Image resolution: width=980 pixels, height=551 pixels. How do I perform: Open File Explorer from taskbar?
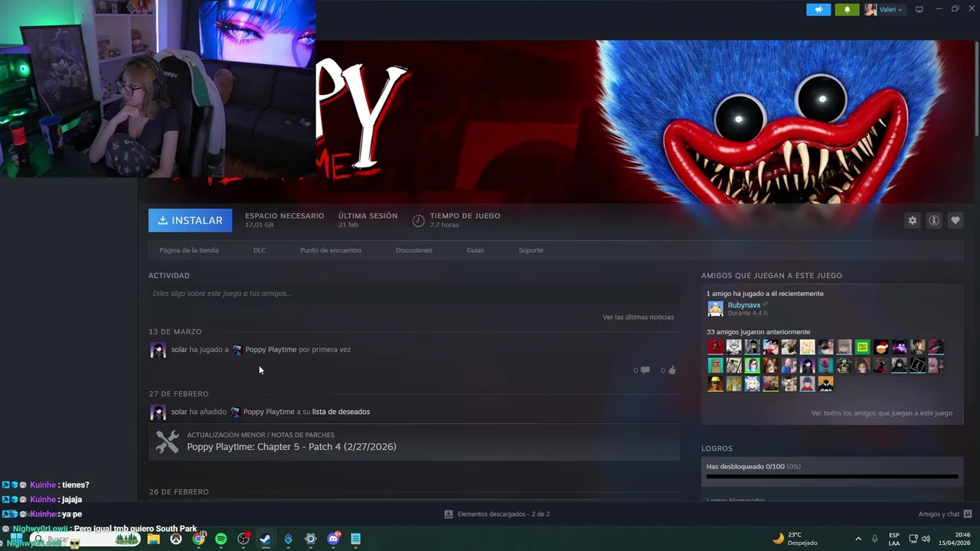153,539
